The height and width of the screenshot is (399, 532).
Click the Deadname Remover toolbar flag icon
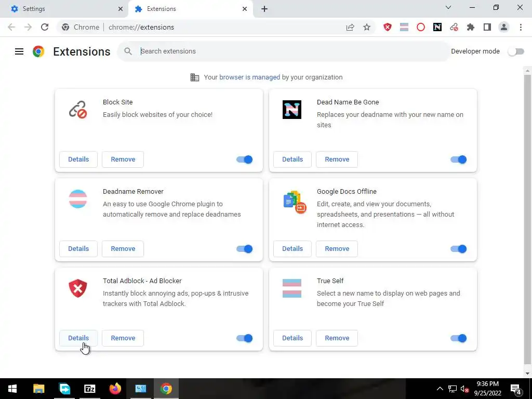point(404,27)
